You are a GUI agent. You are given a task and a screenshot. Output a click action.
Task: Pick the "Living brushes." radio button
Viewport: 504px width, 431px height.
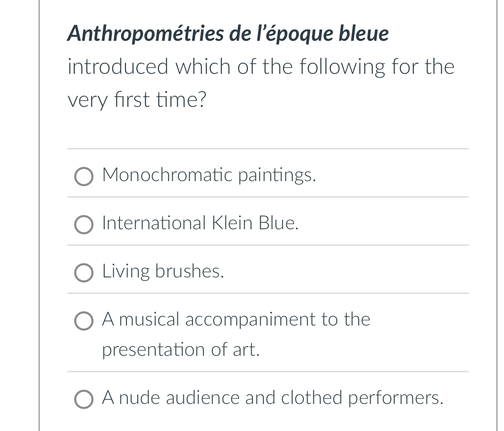84,273
